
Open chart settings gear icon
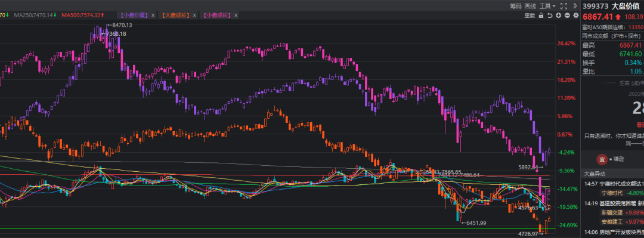coord(576,15)
